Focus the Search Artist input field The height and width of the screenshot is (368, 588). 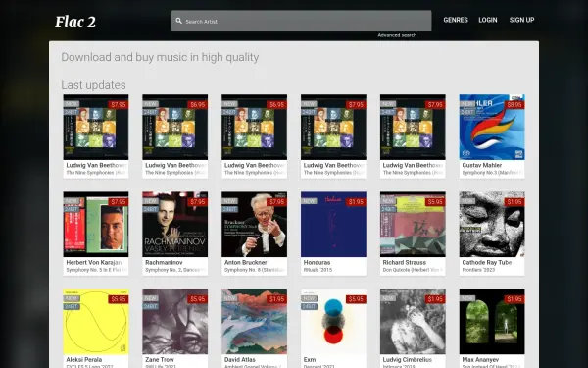point(302,21)
